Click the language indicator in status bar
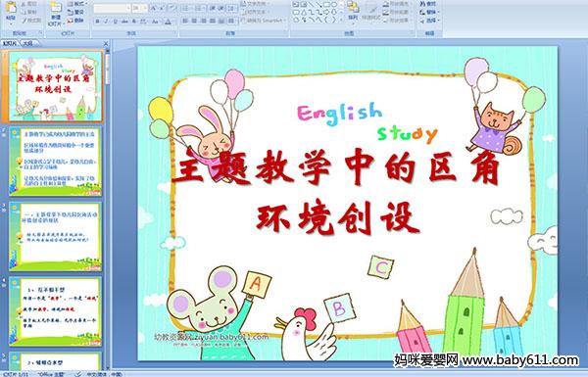The image size is (588, 377). click(x=104, y=374)
